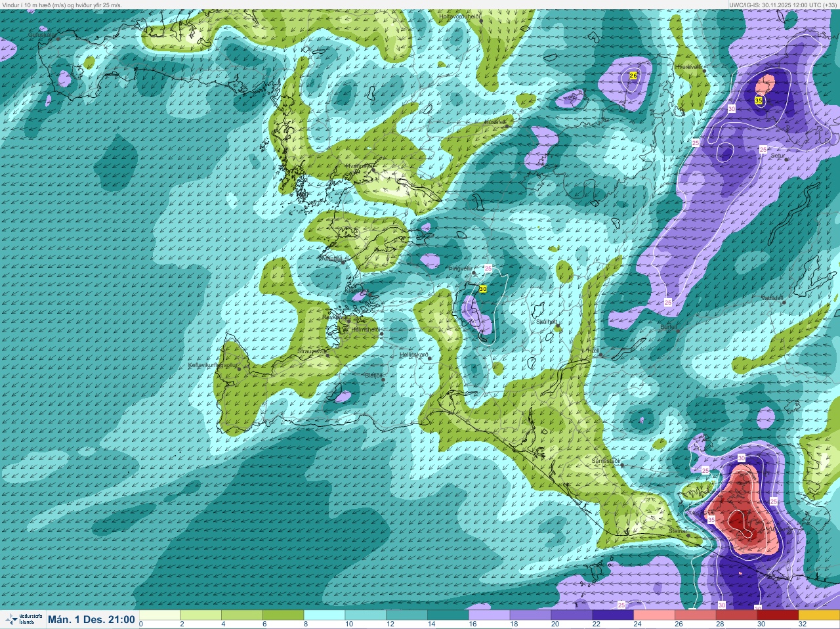
Task: Click the model run text 'UWC/IG-IS: 30.11.2025 12:00 UTC'
Action: [774, 5]
